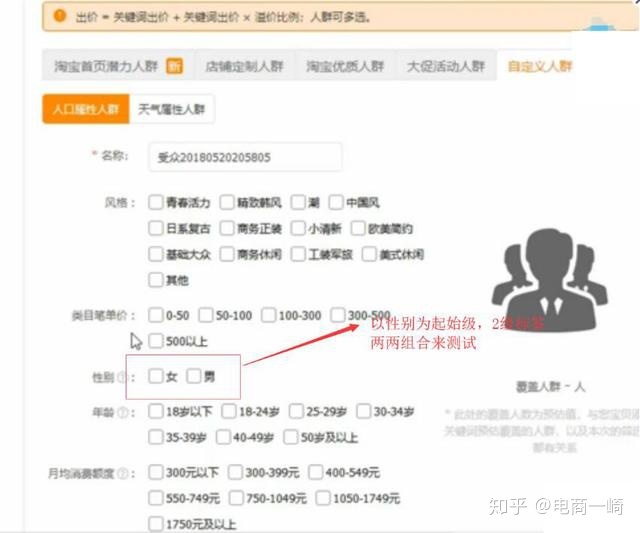Tick the 300-399元 spending checkbox
The image size is (640, 533).
point(235,472)
